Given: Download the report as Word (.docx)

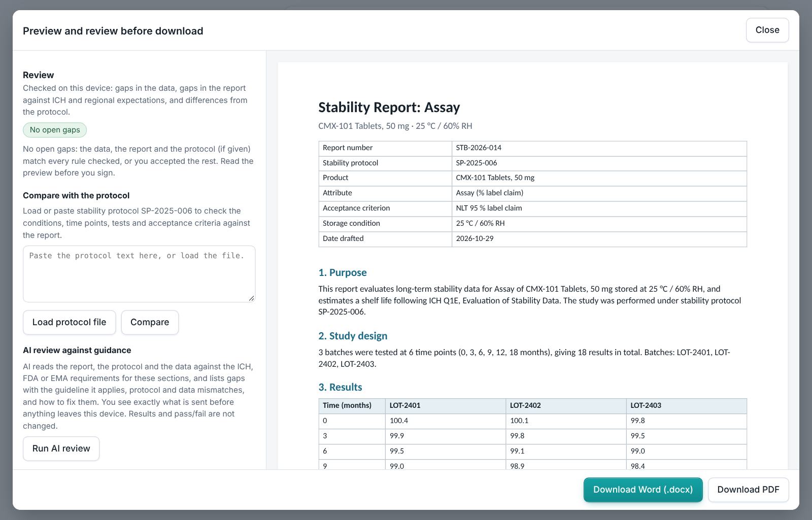Looking at the screenshot, I should click(x=643, y=490).
